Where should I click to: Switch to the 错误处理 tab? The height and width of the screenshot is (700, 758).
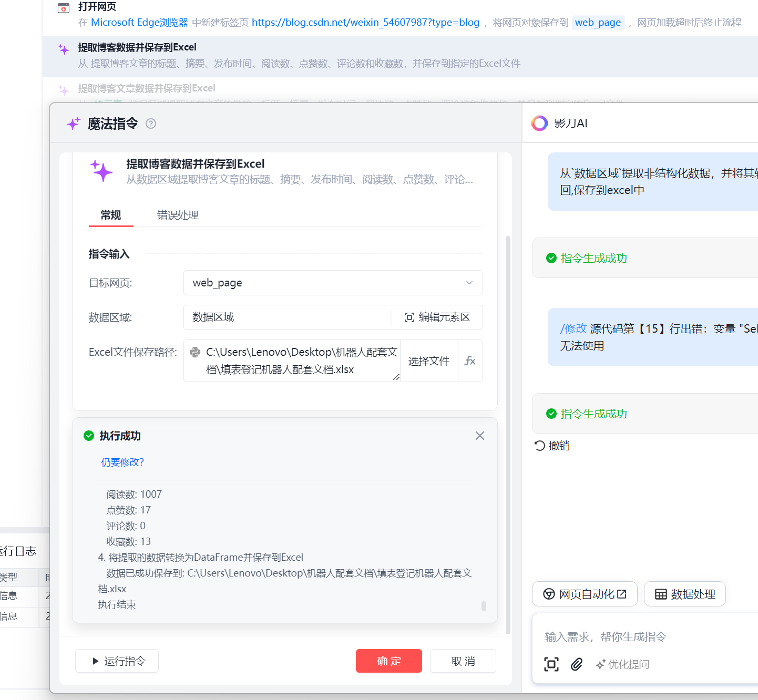(178, 215)
